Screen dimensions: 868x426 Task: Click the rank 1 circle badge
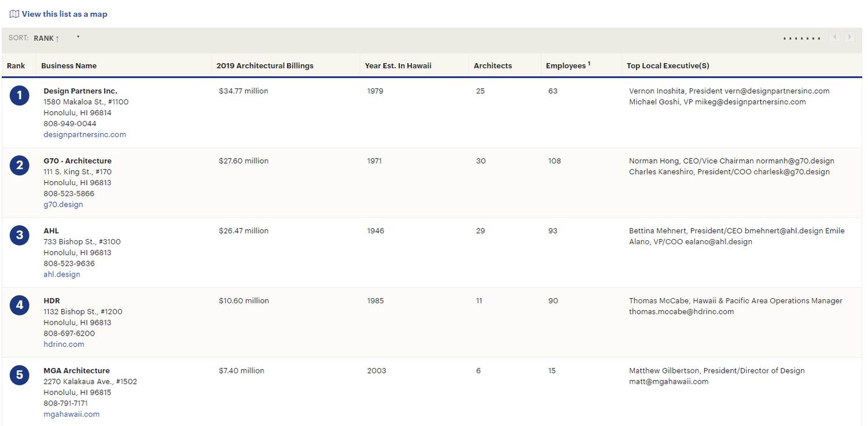pos(20,96)
